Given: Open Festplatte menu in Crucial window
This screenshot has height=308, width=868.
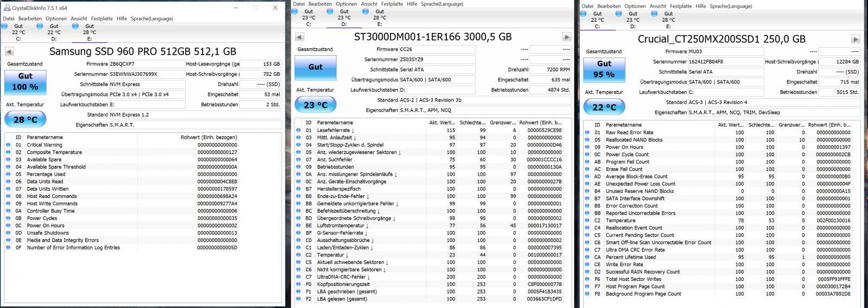Looking at the screenshot, I should click(x=680, y=6).
